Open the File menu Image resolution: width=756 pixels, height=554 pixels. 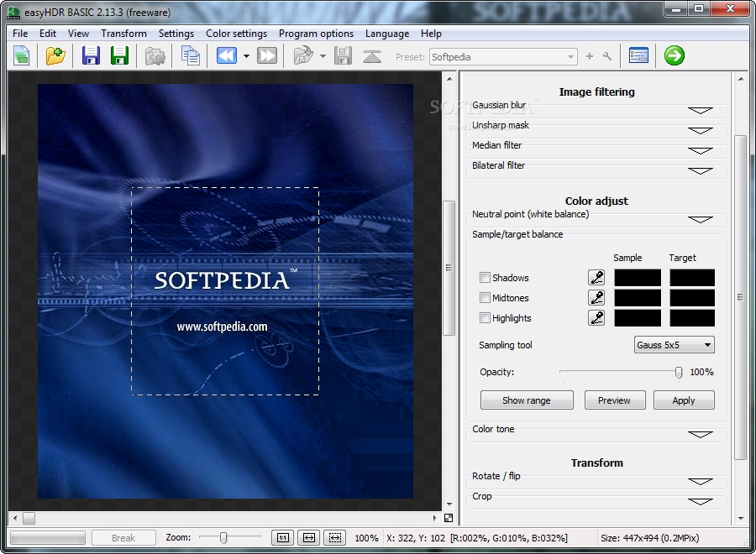[20, 34]
